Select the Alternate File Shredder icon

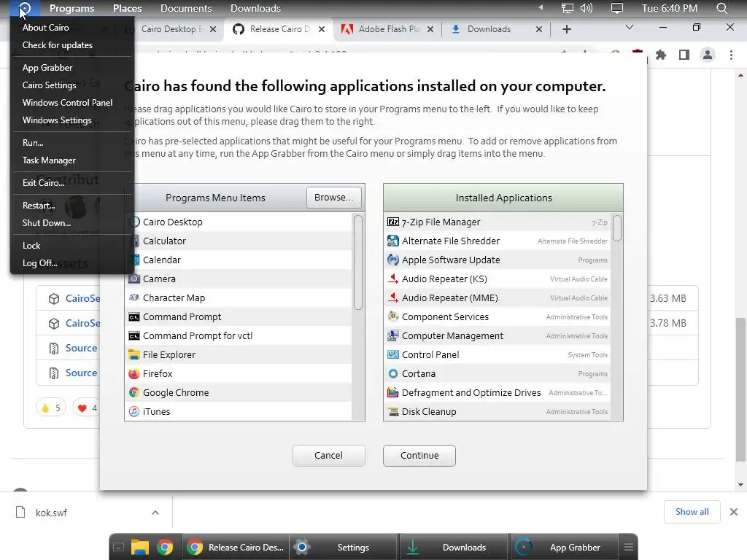[393, 241]
